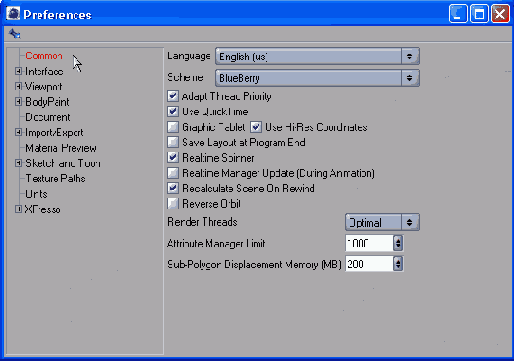Image resolution: width=514 pixels, height=361 pixels.
Task: Maximize the Preferences window
Action: pyautogui.click(x=479, y=14)
